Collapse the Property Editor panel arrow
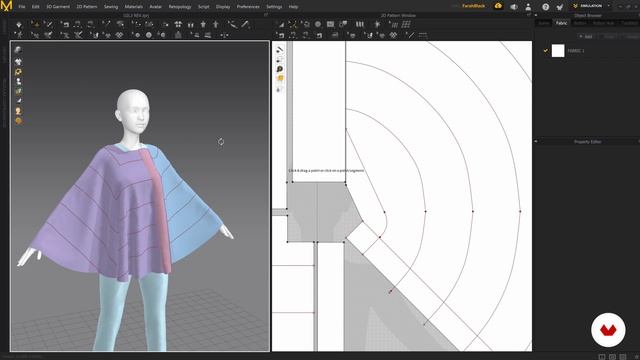This screenshot has width=640, height=360. point(536,141)
